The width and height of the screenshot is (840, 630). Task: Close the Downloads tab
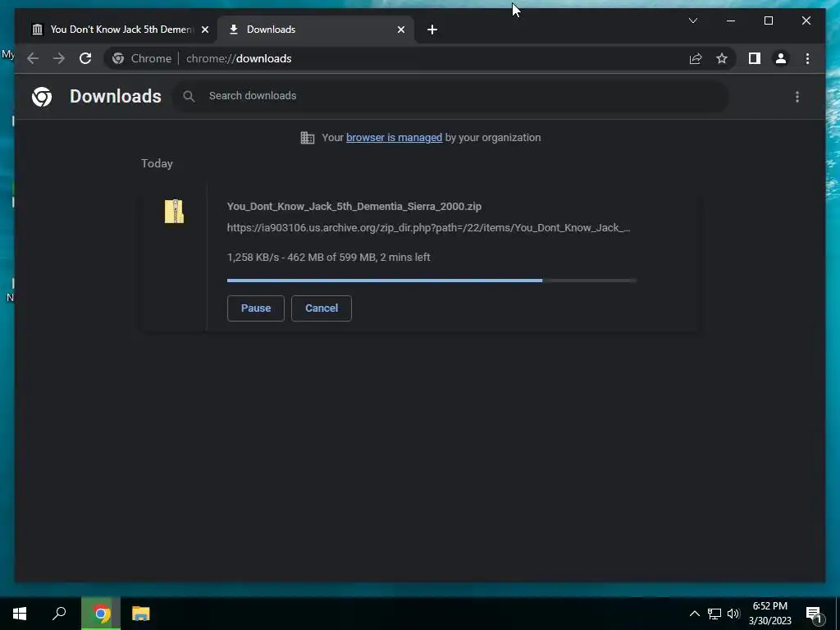(400, 30)
